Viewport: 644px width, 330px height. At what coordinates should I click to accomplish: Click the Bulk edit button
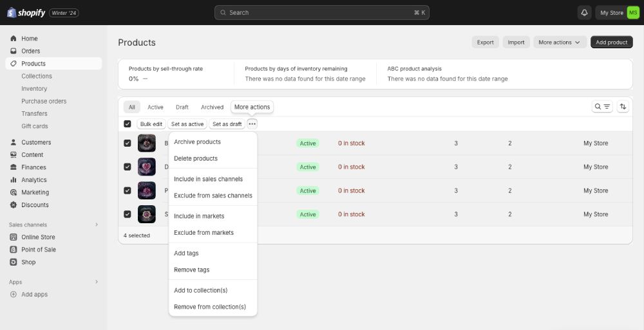151,124
